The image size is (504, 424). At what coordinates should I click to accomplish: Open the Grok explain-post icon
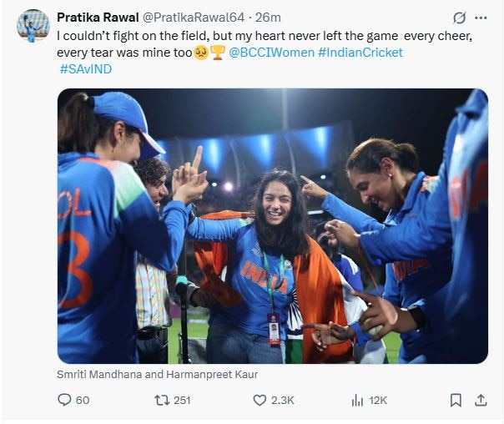pyautogui.click(x=458, y=18)
